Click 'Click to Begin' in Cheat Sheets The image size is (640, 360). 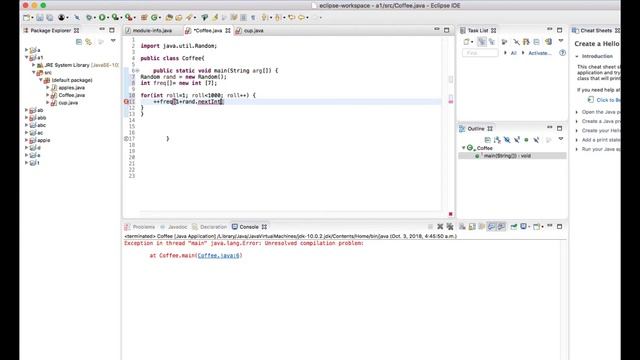[608, 100]
